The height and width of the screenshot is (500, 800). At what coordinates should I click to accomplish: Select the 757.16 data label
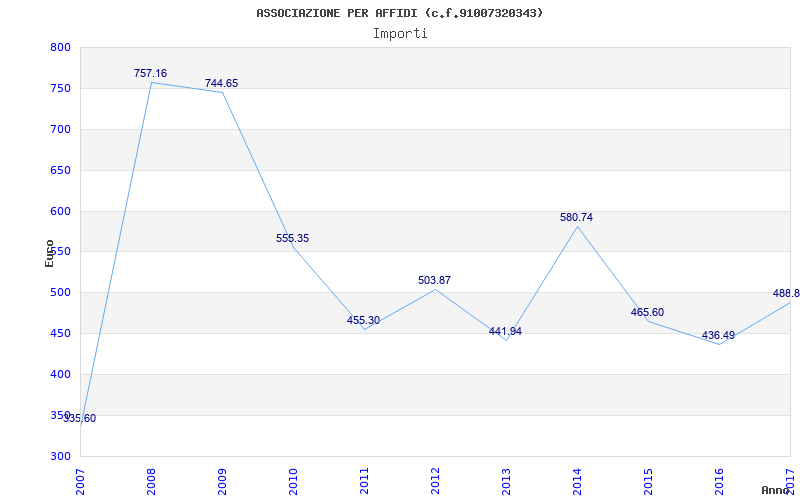click(x=151, y=73)
